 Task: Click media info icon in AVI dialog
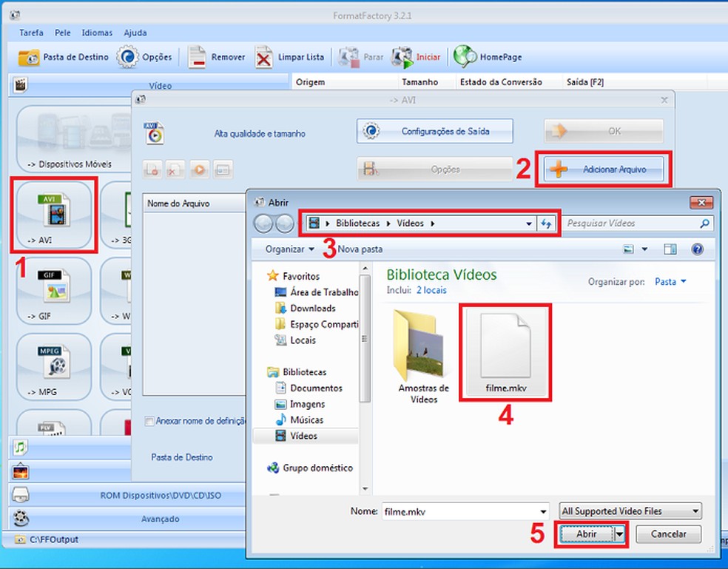[x=223, y=169]
